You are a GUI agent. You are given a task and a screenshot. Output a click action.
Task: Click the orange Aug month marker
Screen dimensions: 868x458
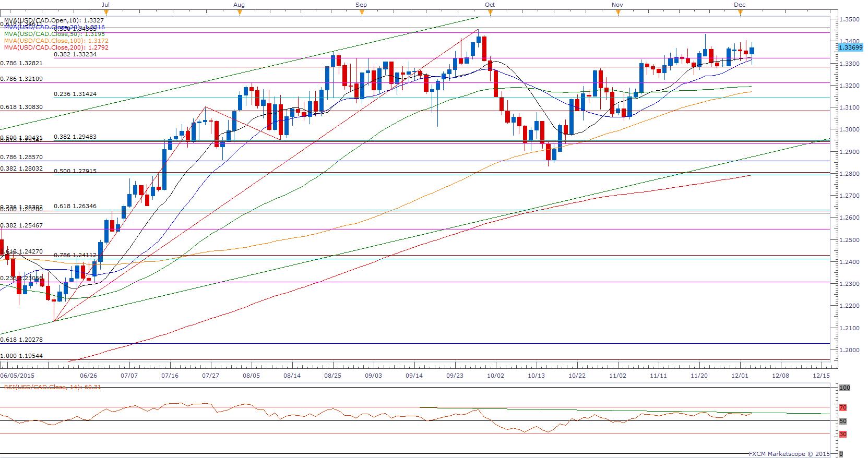pyautogui.click(x=240, y=13)
